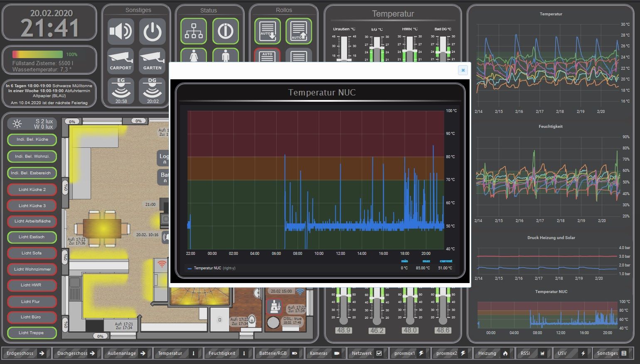Select the EG motion sensor icon
Viewport: 640px width, 364px height.
coord(121,90)
